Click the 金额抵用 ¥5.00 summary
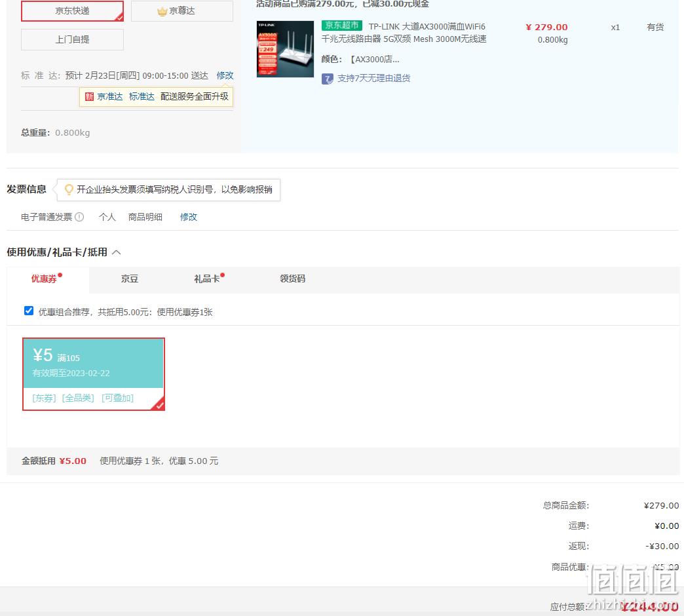Viewport: 684px width, 616px height. pos(54,461)
